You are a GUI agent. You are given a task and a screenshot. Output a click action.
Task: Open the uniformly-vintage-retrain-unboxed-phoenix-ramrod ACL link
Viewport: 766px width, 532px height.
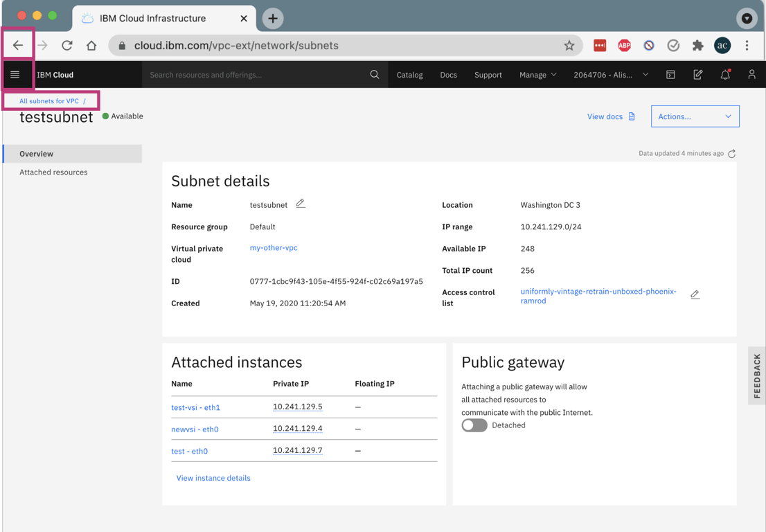(598, 296)
